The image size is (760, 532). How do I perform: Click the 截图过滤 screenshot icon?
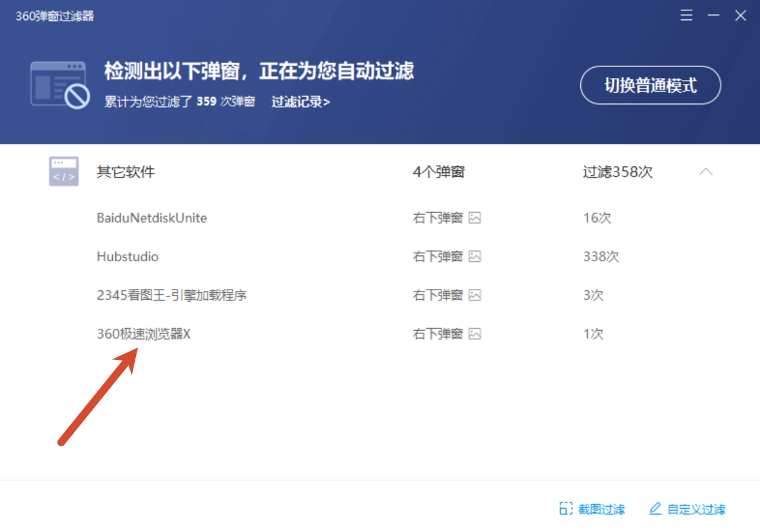pyautogui.click(x=565, y=509)
